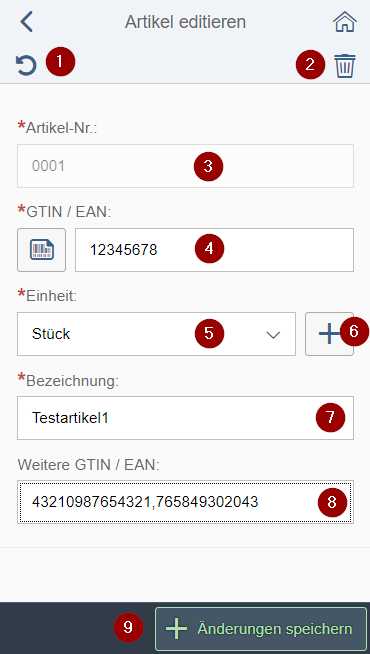Screen dimensions: 370x654
Task: Click the red annotation badge numbered 9
Action: coord(128,628)
